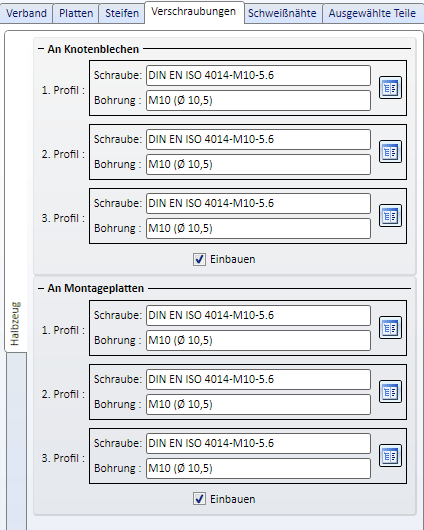The image size is (424, 530).
Task: Open bolt catalog for Montageplatten 1. Profil
Action: click(x=390, y=328)
